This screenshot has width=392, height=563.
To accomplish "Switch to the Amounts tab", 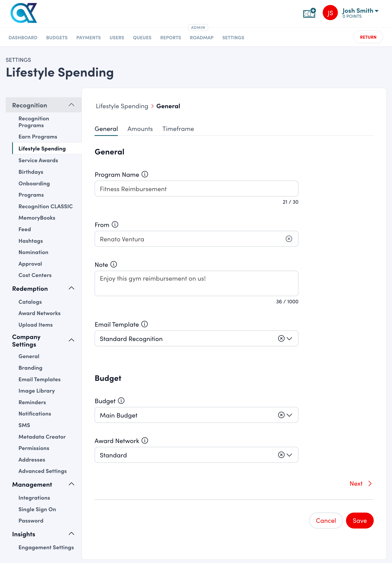I will pyautogui.click(x=140, y=129).
